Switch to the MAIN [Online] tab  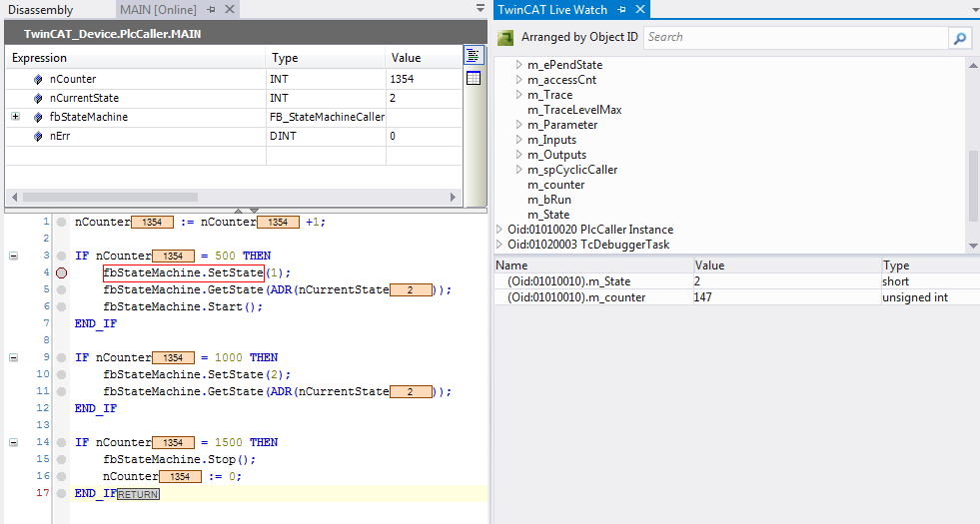click(158, 10)
